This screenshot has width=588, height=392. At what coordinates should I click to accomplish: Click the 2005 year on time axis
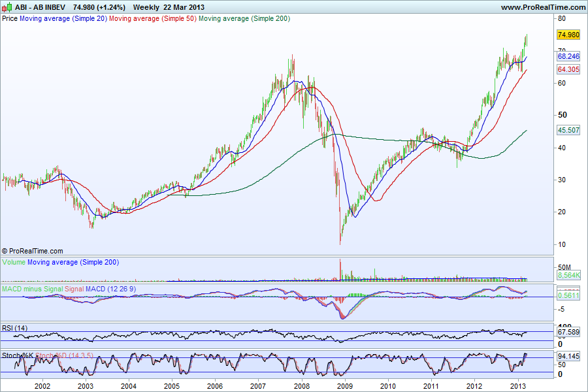[x=172, y=386]
